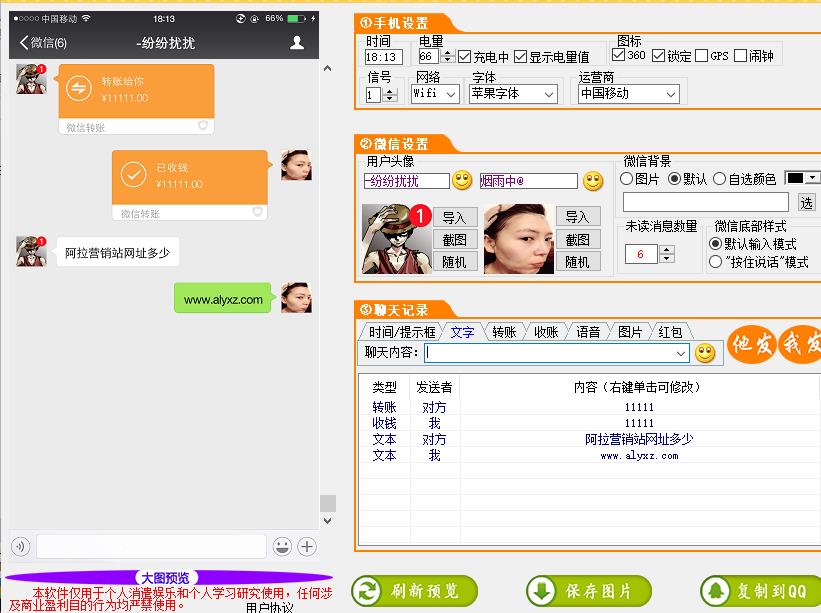Switch to the 红包 tab
This screenshot has height=613, width=821.
tap(670, 332)
